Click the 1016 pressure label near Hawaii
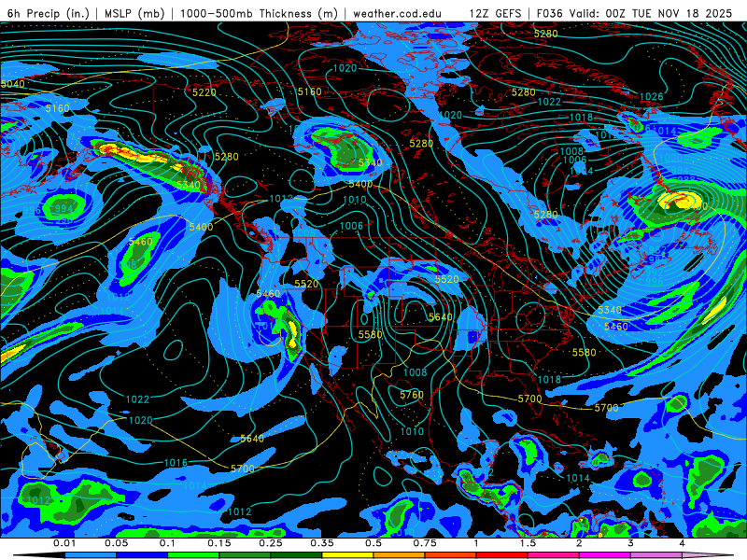747x560 pixels. coord(176,463)
